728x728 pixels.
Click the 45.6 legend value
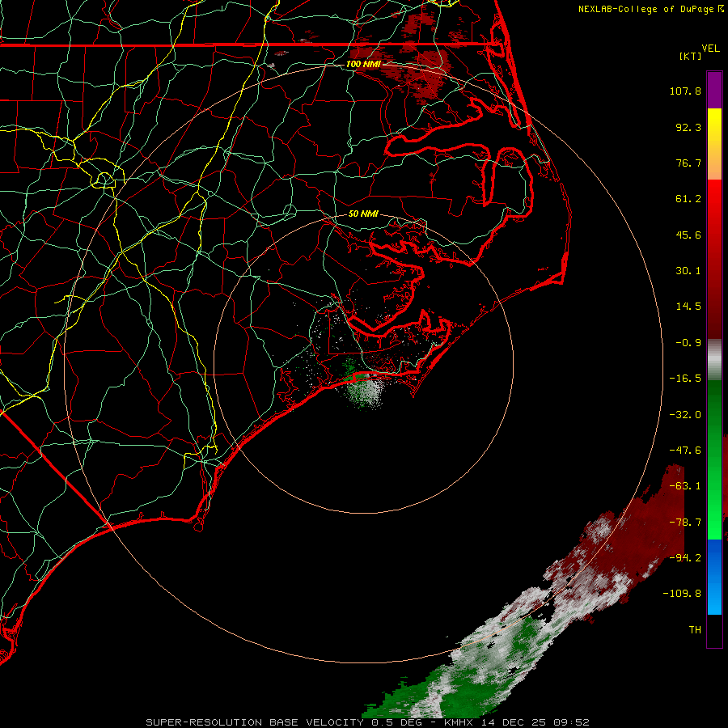coord(688,235)
